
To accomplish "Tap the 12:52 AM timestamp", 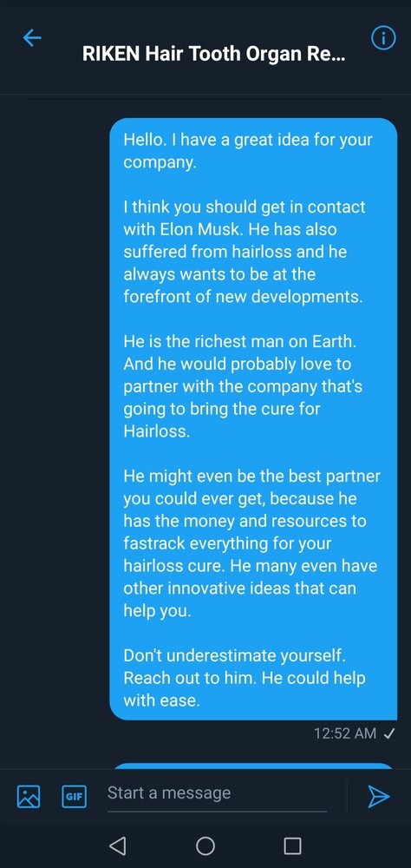I will [x=345, y=733].
